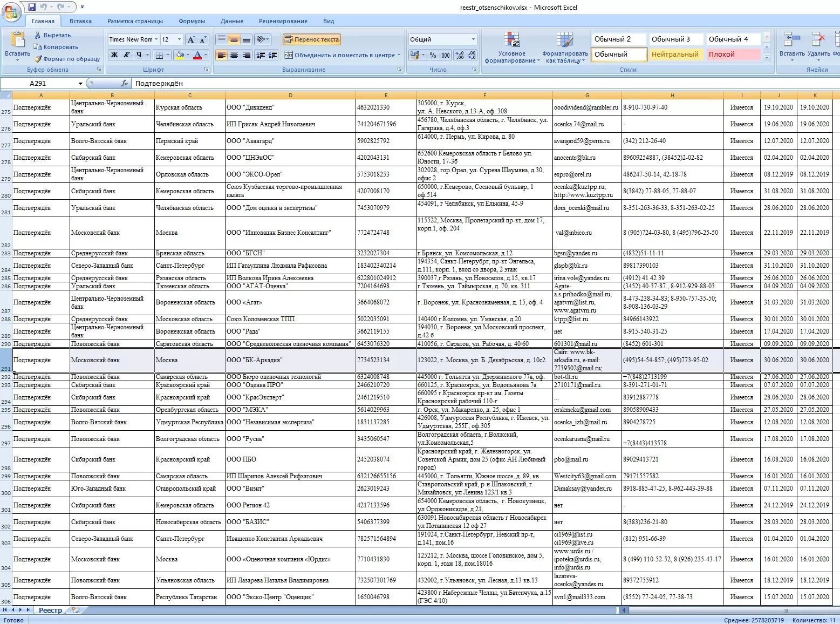Screen dimensions: 840x624
Task: Click the insert function fx button
Action: click(x=125, y=83)
